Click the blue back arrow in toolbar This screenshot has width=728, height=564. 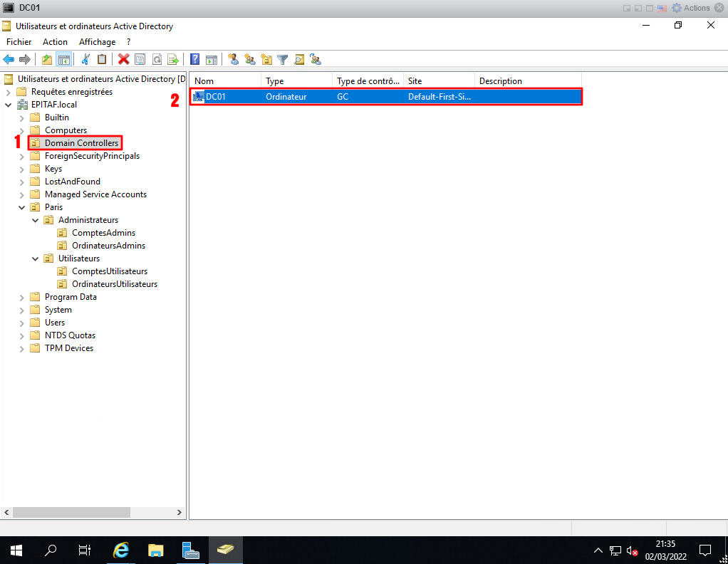[x=9, y=60]
